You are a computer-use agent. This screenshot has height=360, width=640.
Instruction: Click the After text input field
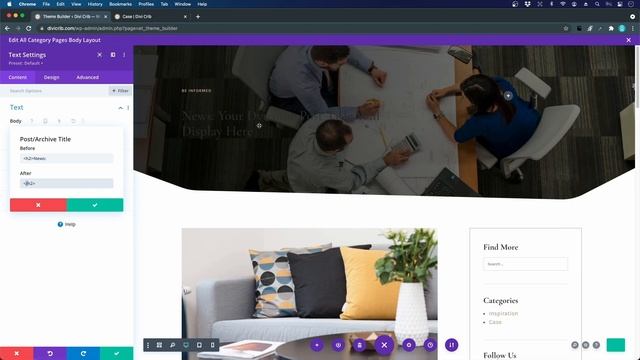point(67,183)
